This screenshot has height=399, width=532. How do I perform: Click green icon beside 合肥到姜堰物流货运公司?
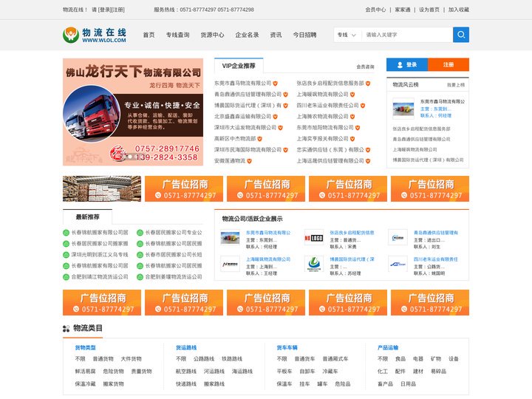[x=140, y=277]
